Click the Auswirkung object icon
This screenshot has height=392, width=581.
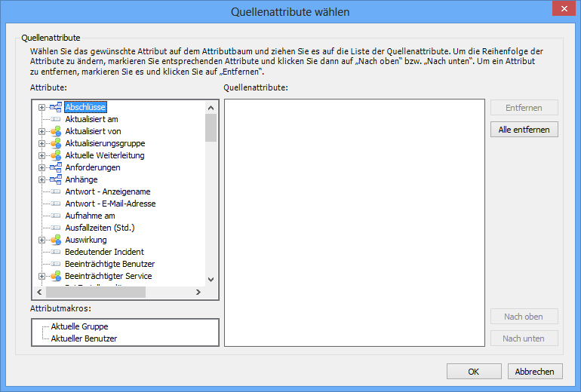tap(55, 240)
